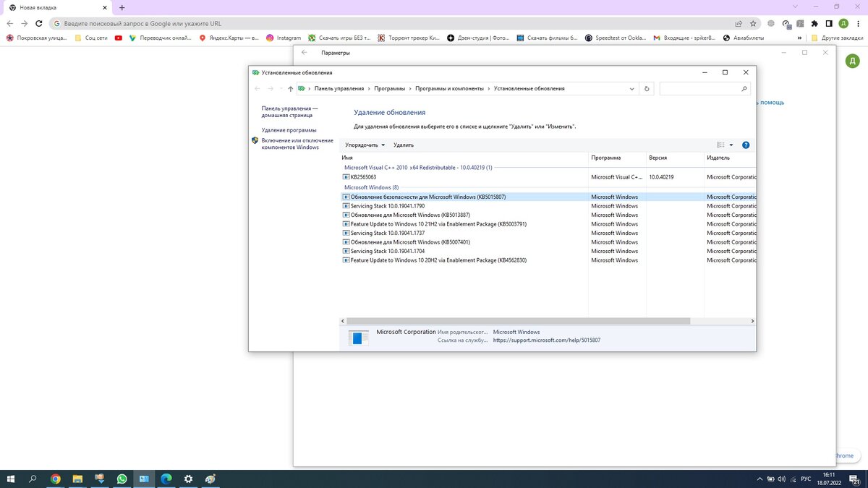Click Программы и компоненты breadcrumb
The image size is (868, 488).
449,89
